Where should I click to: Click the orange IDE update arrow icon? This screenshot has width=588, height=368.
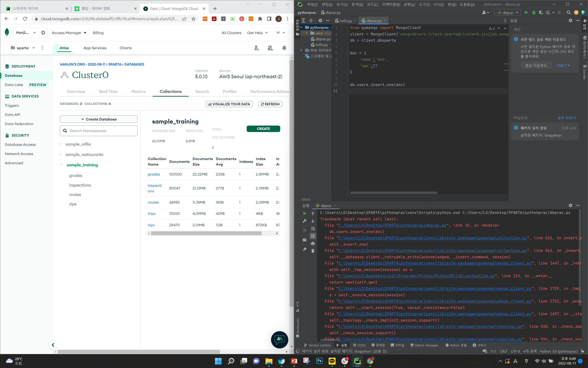click(576, 13)
